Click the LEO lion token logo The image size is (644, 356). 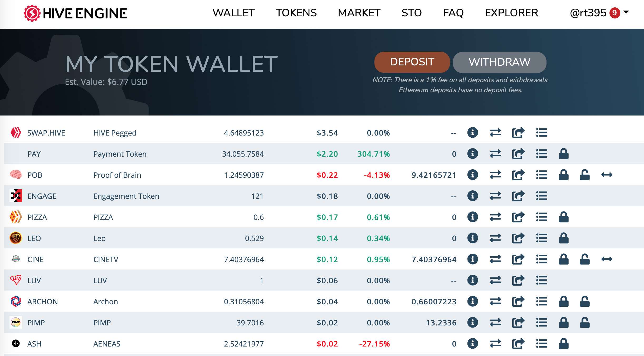tap(16, 238)
